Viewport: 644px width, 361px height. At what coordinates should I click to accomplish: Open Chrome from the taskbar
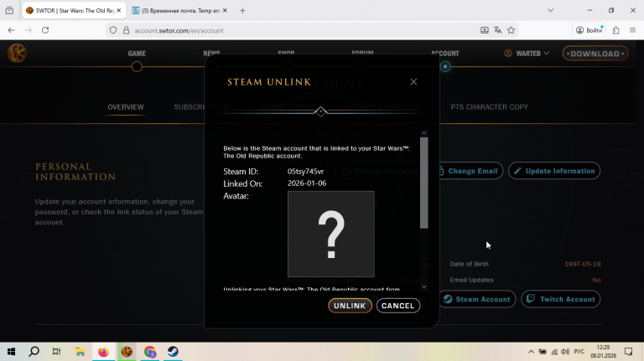click(150, 352)
